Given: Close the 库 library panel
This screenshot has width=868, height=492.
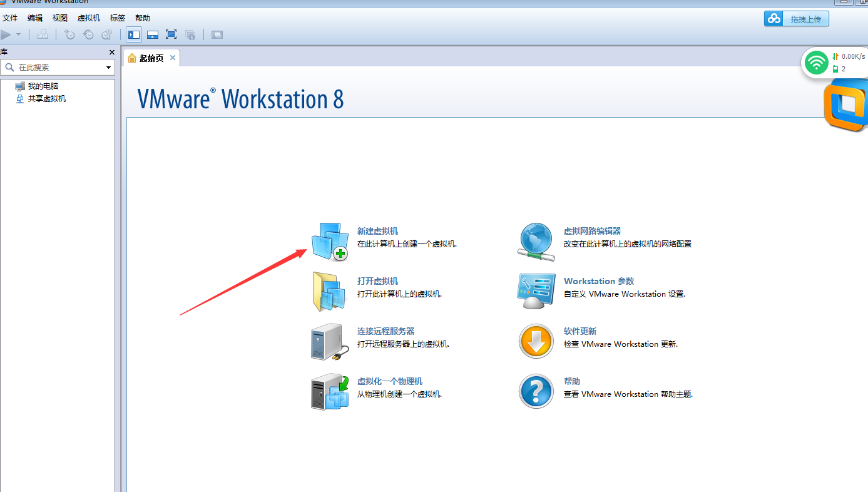Looking at the screenshot, I should [111, 52].
